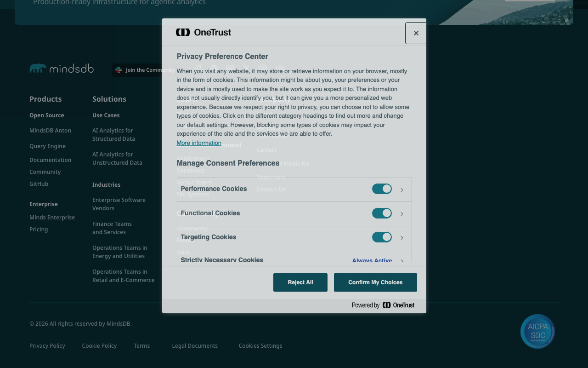Click the Strictly Necessary Cookies label

coord(222,260)
